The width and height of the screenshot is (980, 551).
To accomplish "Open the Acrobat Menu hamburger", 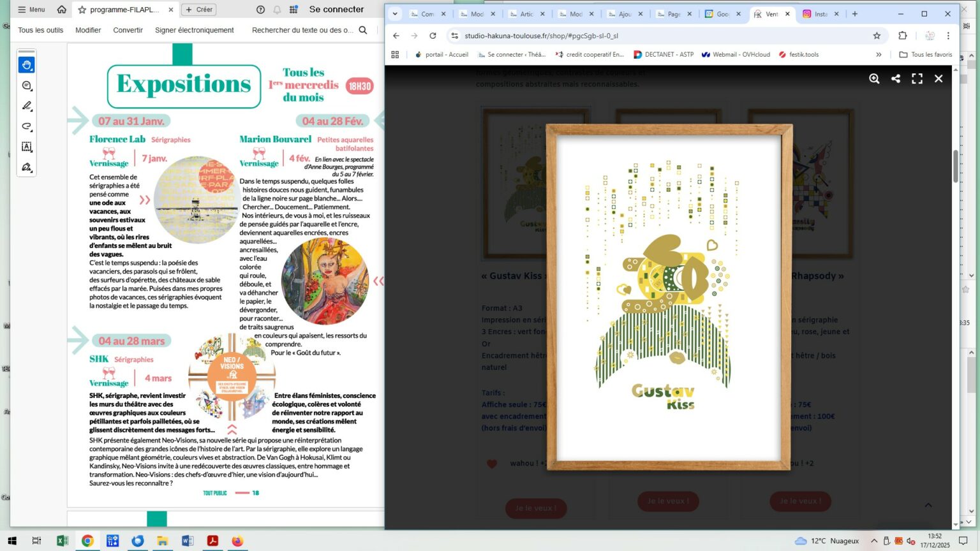I will point(31,10).
